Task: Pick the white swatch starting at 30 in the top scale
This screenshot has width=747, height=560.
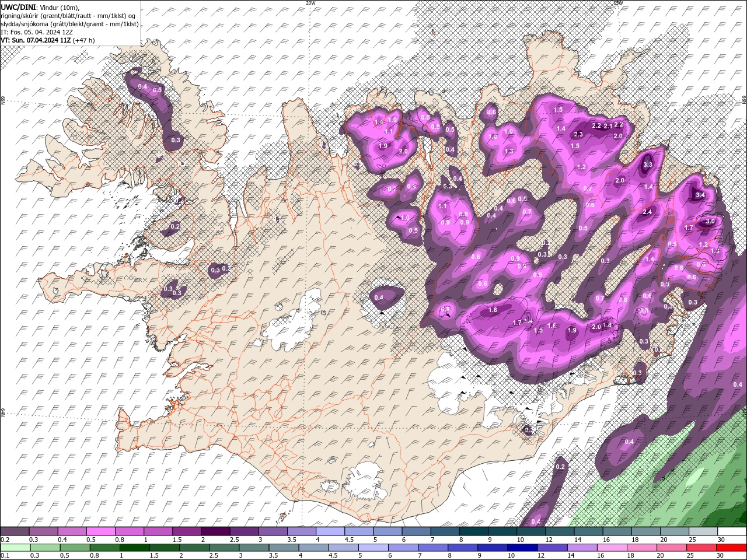Action: [x=732, y=531]
